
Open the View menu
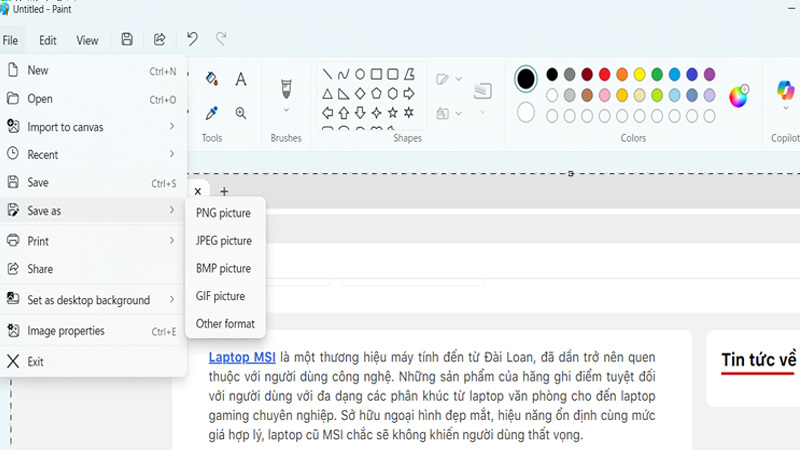87,40
